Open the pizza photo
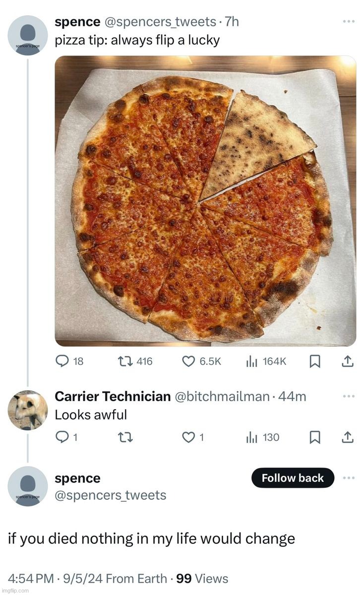This screenshot has width=364, height=595. pyautogui.click(x=205, y=201)
